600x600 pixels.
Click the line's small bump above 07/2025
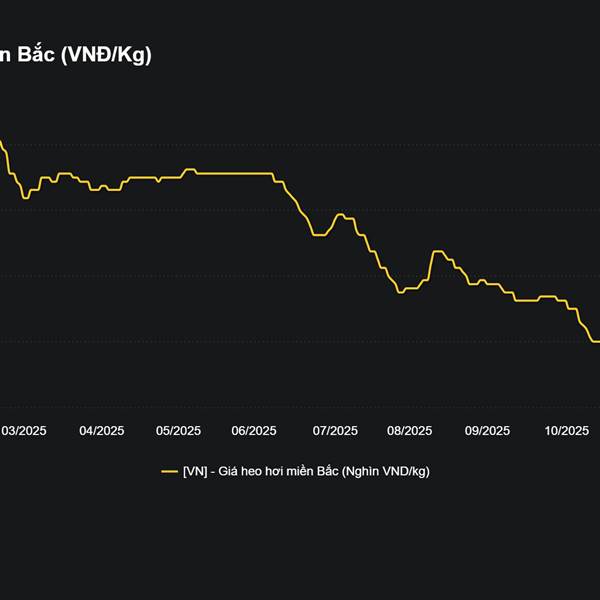pos(340,214)
